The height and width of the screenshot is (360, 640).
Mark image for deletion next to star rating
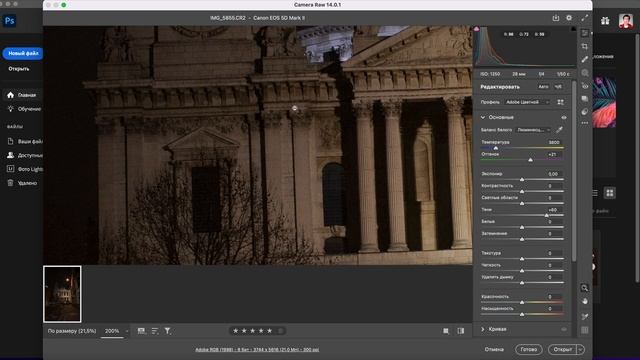[280, 331]
